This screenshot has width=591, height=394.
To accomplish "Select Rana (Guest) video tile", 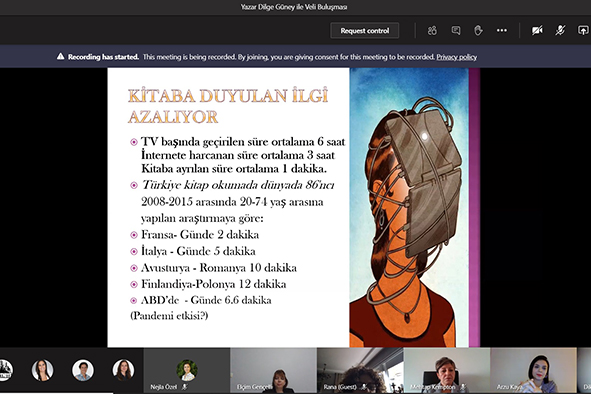I will [360, 370].
